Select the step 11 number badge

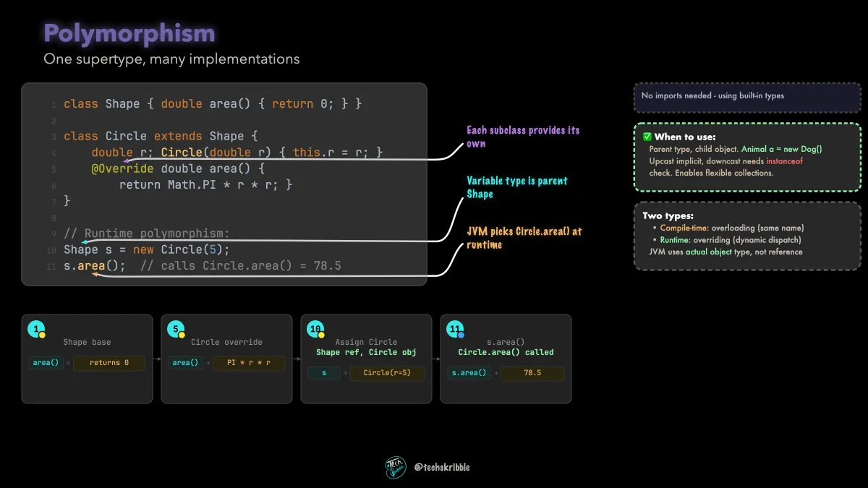click(x=455, y=329)
